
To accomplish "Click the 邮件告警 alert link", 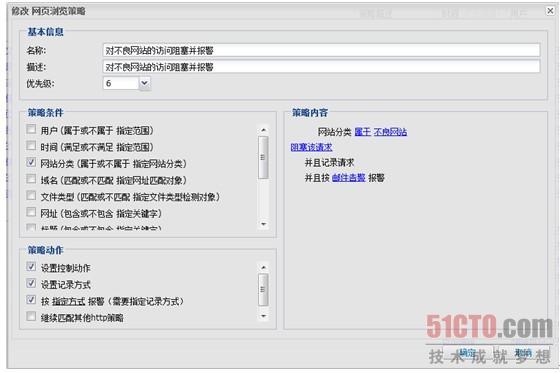I will [349, 178].
